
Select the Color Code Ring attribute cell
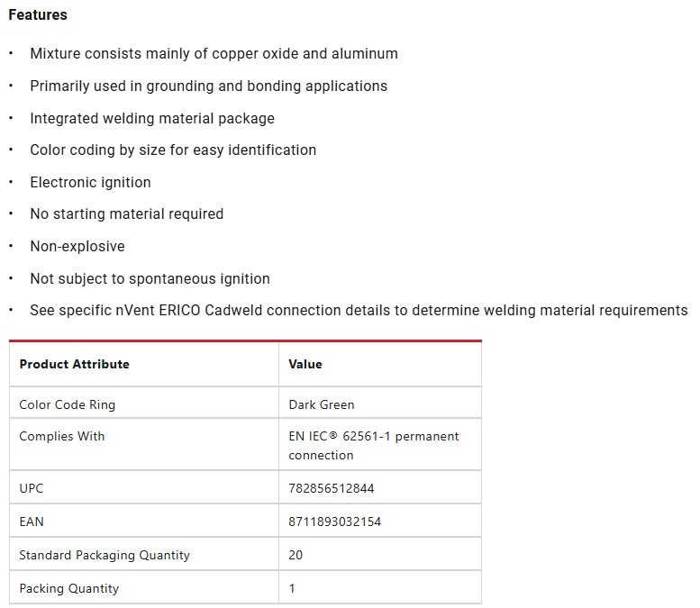click(x=68, y=404)
